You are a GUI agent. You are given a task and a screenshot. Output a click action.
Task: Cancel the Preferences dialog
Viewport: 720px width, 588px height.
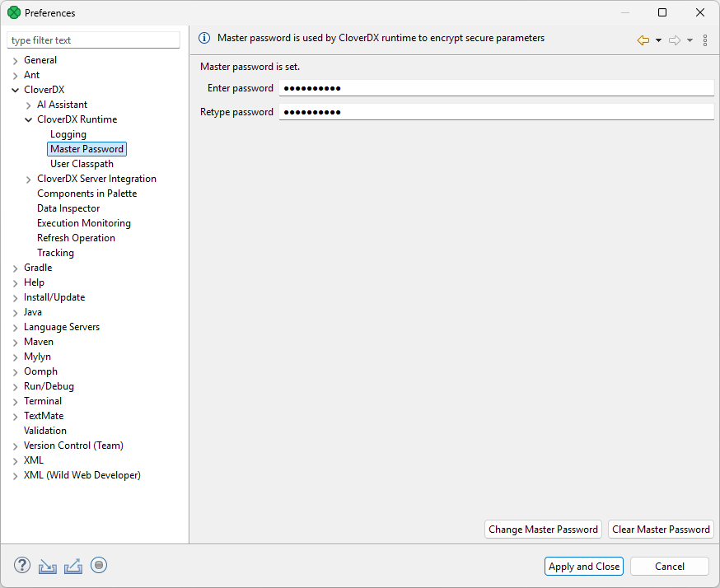pyautogui.click(x=670, y=567)
